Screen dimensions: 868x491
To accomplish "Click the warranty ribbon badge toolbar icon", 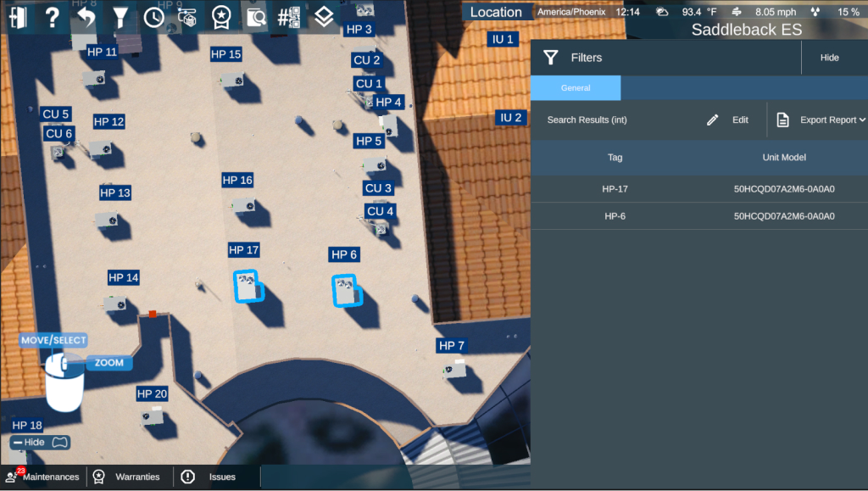I will coord(220,17).
